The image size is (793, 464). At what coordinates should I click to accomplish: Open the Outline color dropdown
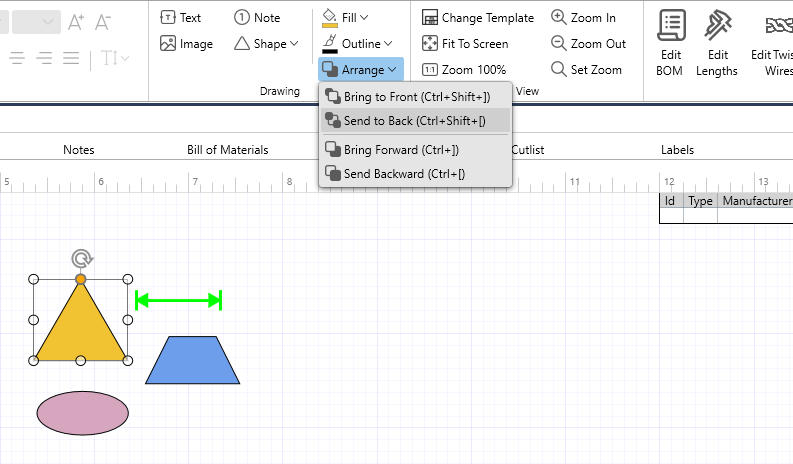[357, 44]
